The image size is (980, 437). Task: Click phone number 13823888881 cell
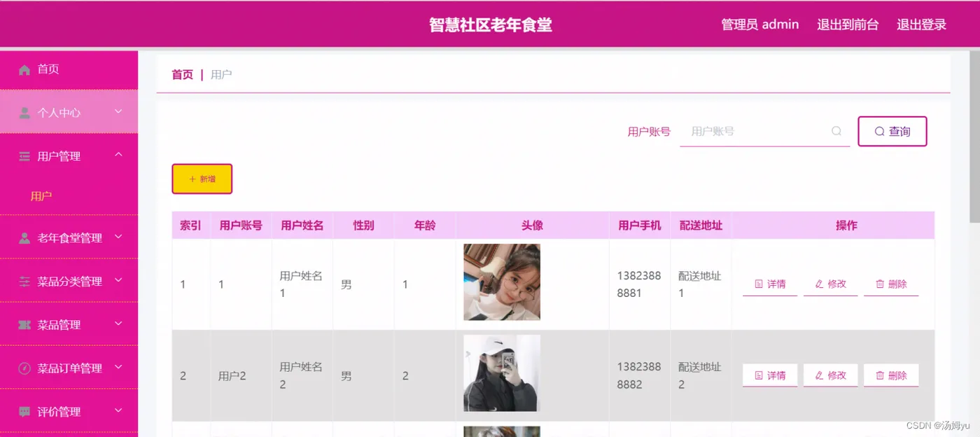(x=639, y=284)
